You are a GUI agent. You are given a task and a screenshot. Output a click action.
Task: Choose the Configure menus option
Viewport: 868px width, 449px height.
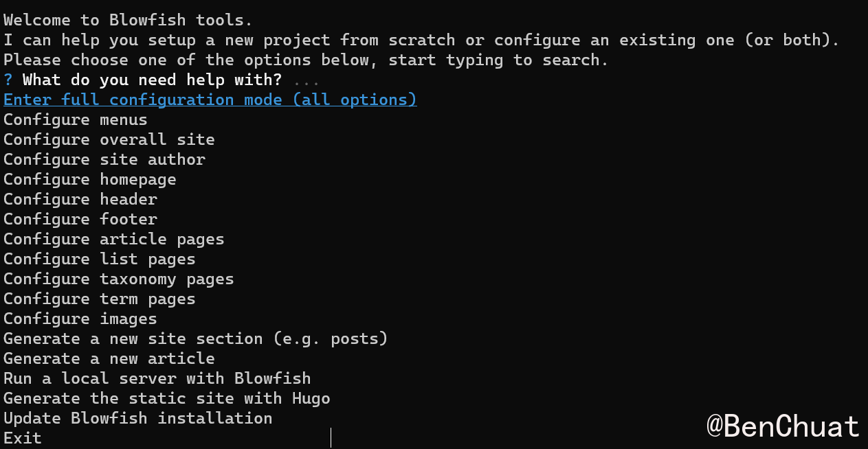tap(76, 120)
